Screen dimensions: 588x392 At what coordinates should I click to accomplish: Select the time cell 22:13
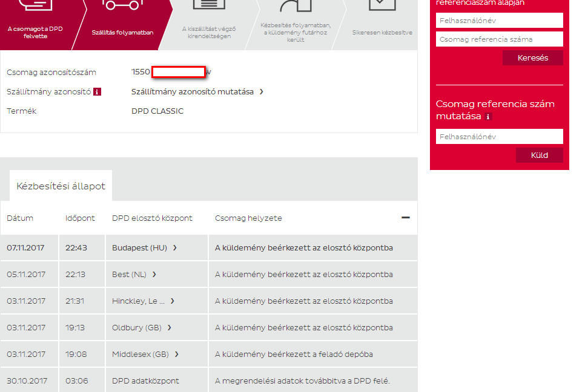point(75,274)
